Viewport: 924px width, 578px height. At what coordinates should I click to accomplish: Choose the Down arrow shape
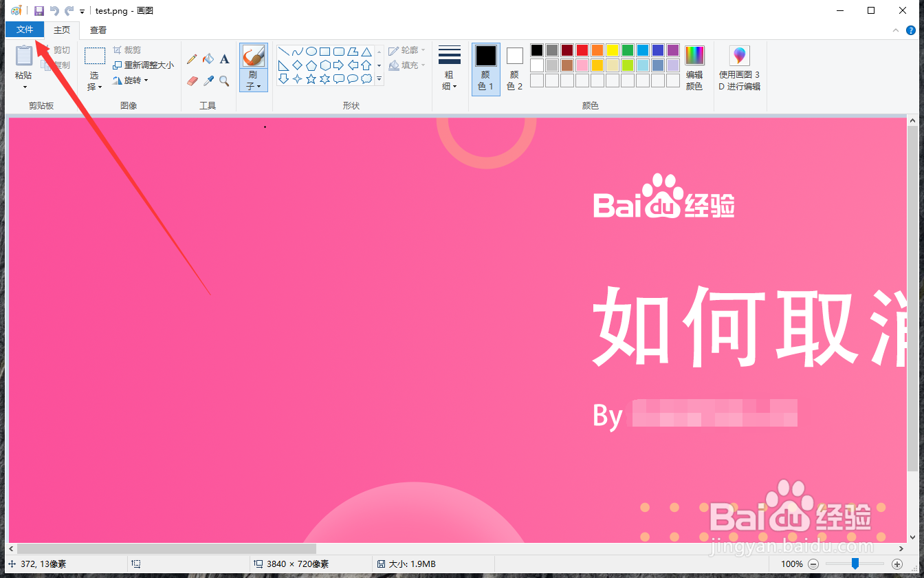pyautogui.click(x=283, y=79)
